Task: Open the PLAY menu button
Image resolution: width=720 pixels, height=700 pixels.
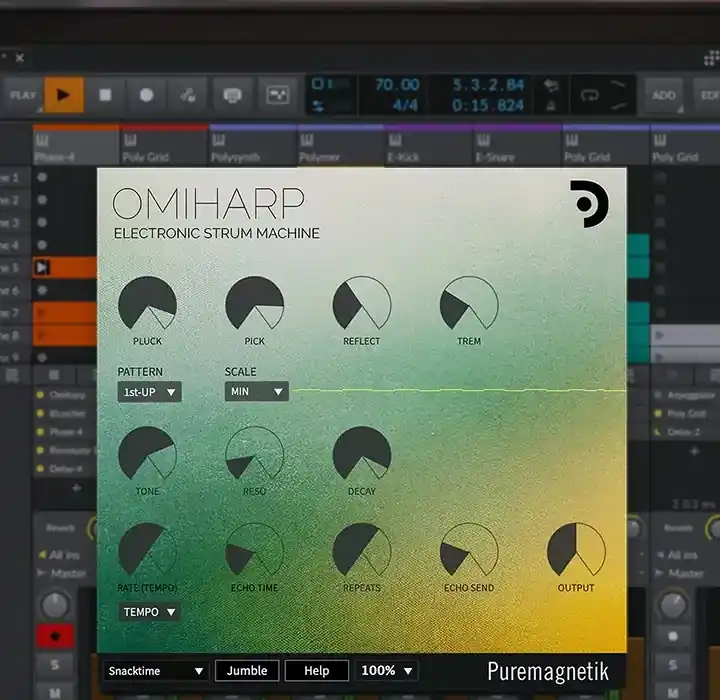Action: click(23, 95)
